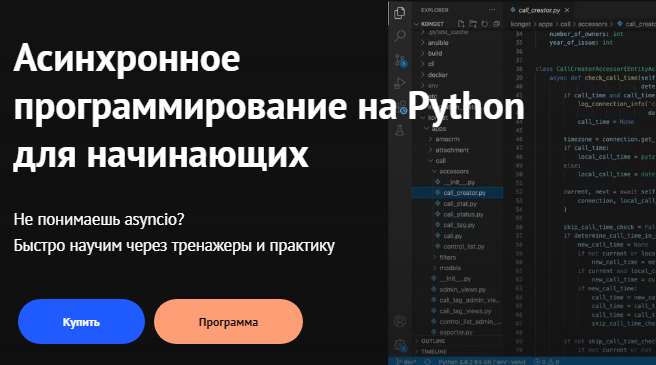This screenshot has height=365, width=656.
Task: Open the Search view magnifier icon
Action: pyautogui.click(x=400, y=36)
